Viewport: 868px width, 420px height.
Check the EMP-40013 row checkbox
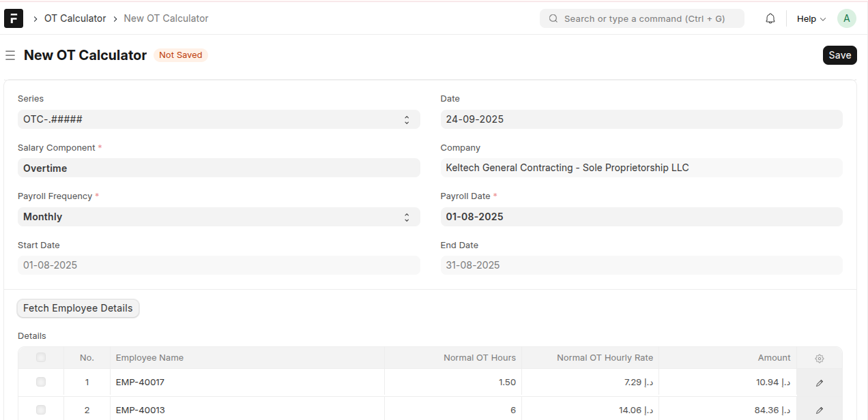(41, 410)
